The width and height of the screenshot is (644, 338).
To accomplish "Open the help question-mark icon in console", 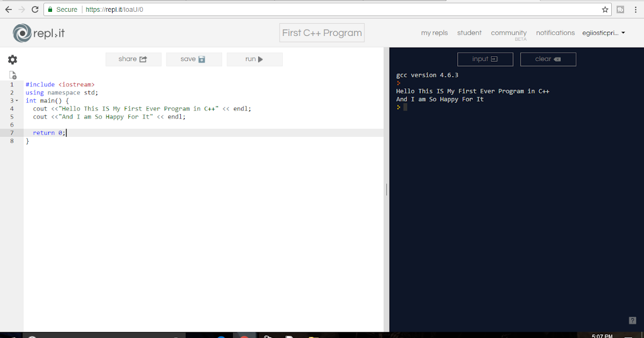I will point(632,320).
